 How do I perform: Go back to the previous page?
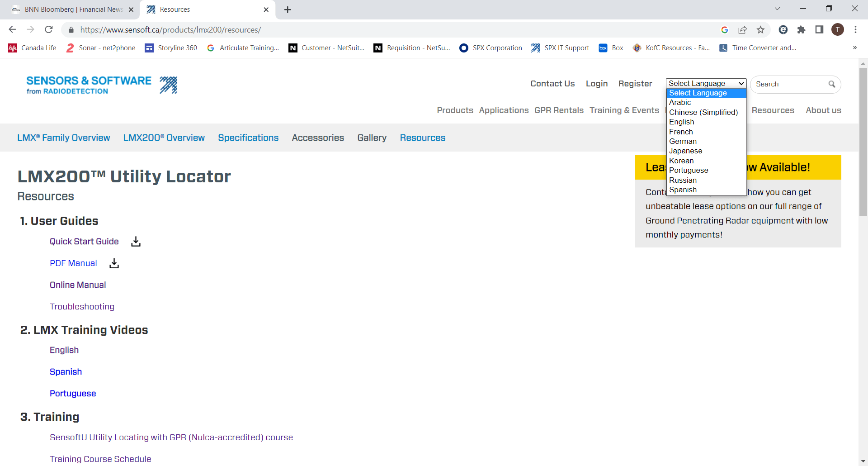pos(12,30)
